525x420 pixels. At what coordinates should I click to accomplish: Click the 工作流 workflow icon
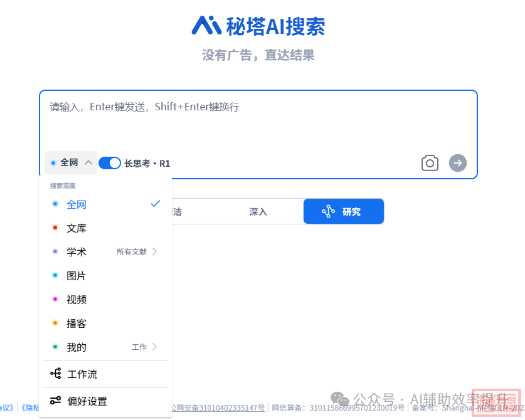click(55, 374)
